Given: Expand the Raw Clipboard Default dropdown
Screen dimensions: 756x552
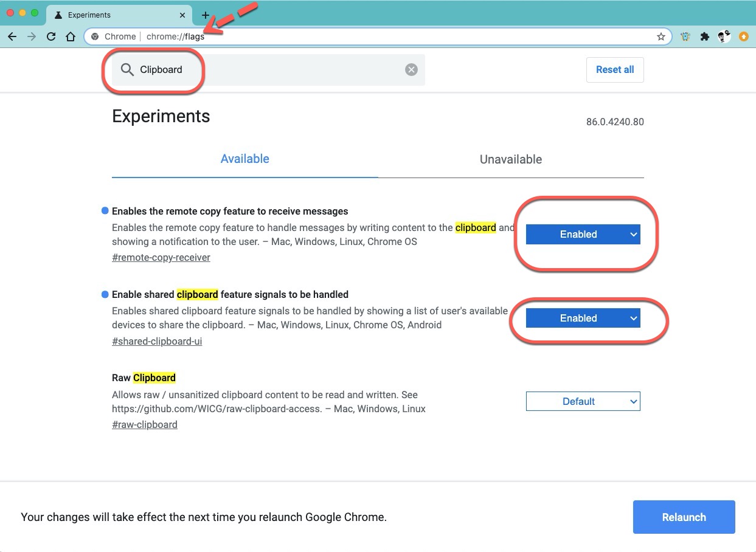Looking at the screenshot, I should point(583,402).
